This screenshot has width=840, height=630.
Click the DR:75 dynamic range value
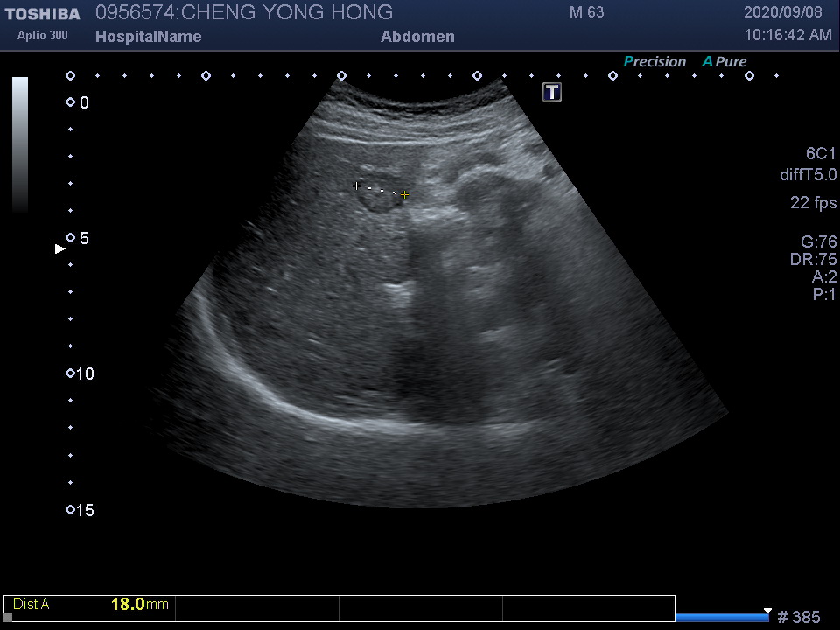[813, 259]
